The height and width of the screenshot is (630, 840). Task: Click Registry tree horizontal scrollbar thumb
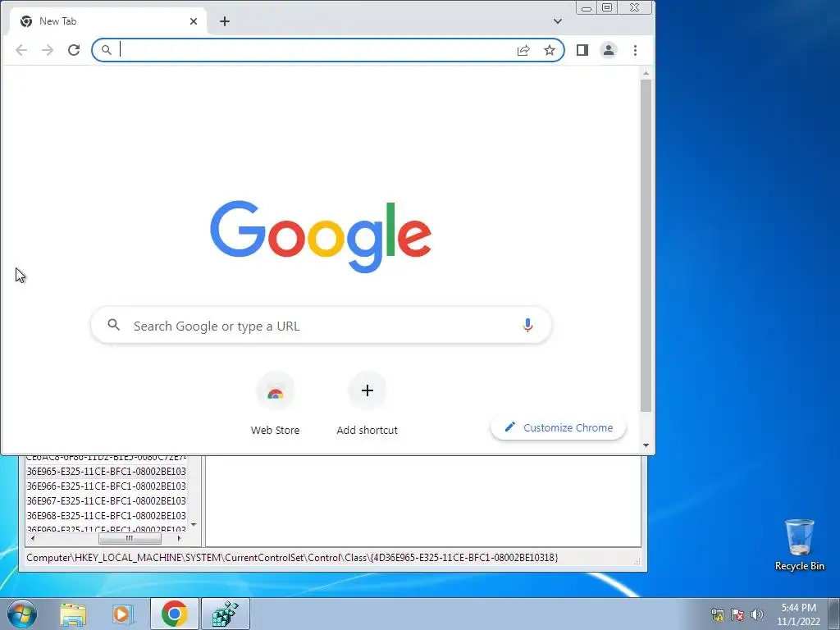pos(130,538)
